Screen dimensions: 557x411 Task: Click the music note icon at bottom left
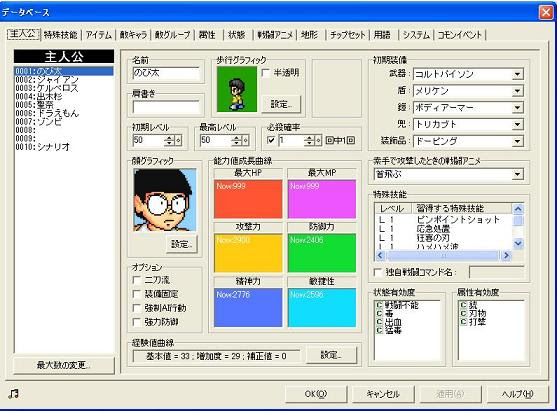click(x=13, y=393)
